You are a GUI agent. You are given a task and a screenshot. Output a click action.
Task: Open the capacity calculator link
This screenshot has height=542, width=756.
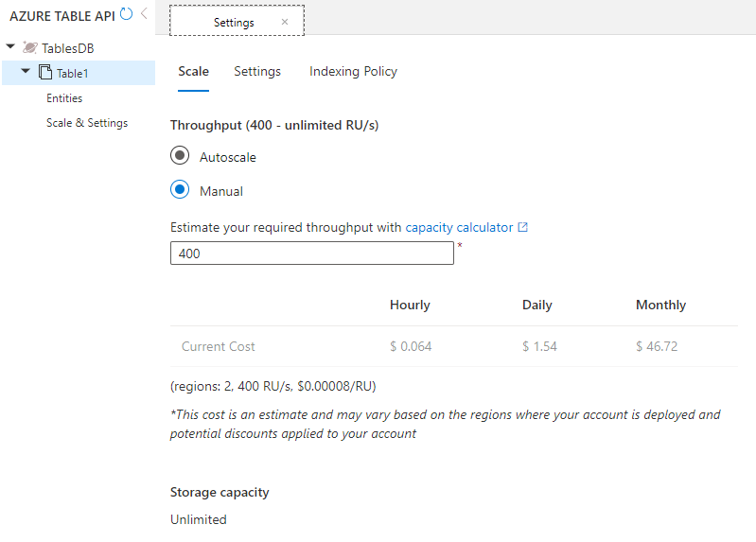click(x=459, y=227)
